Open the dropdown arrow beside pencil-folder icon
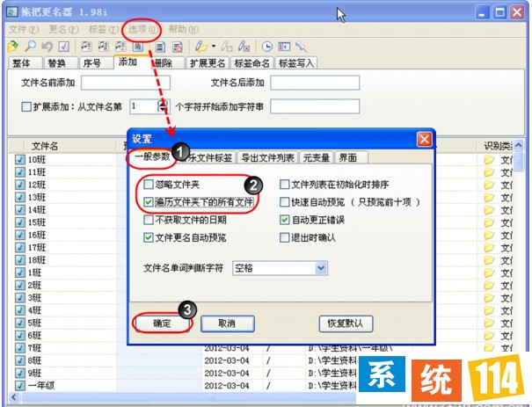Image resolution: width=532 pixels, height=407 pixels. pos(214,46)
